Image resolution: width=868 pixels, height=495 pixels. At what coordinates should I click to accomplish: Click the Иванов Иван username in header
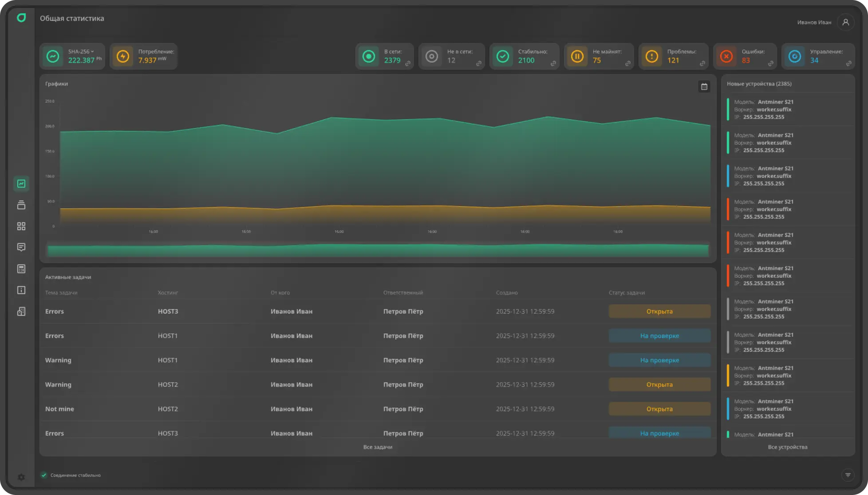[814, 22]
